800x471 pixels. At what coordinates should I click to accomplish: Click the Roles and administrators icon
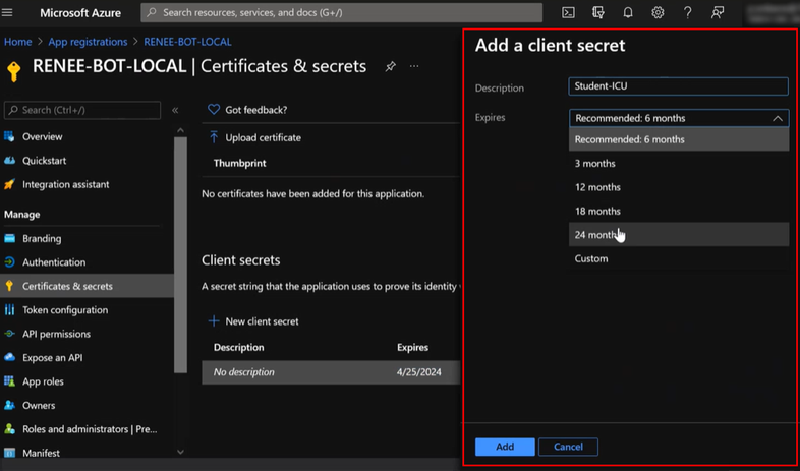(9, 429)
